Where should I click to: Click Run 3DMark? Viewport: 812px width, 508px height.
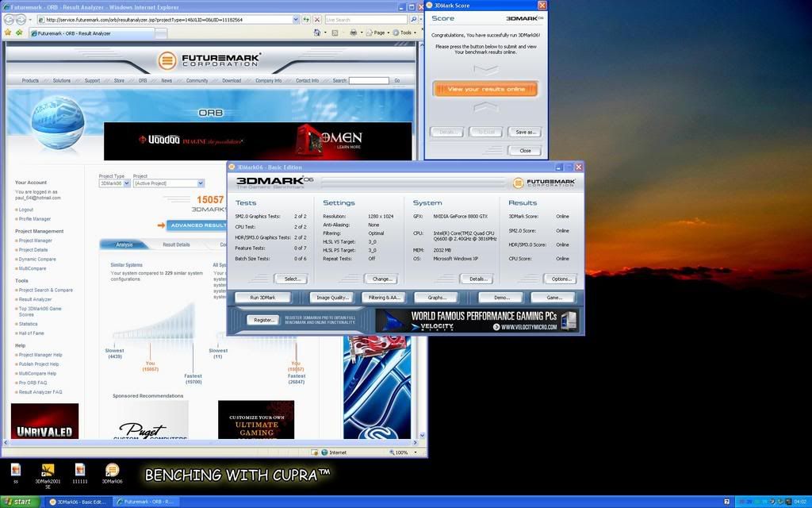262,298
